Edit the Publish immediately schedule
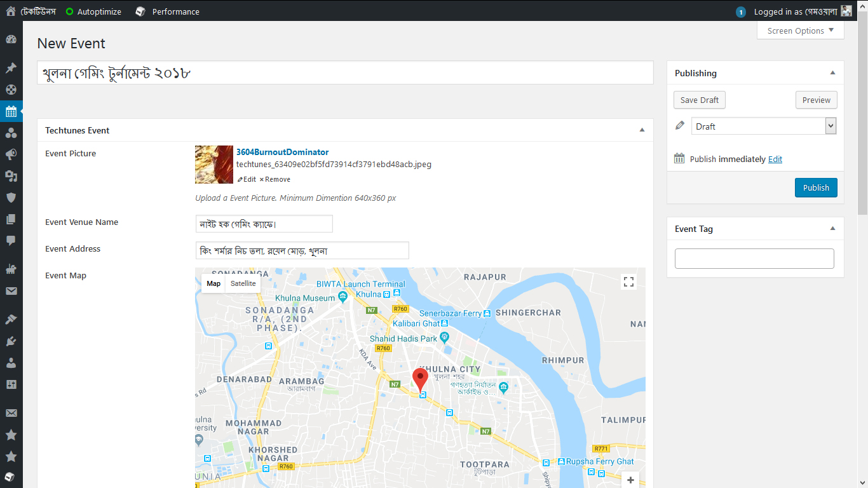868x488 pixels. (775, 159)
